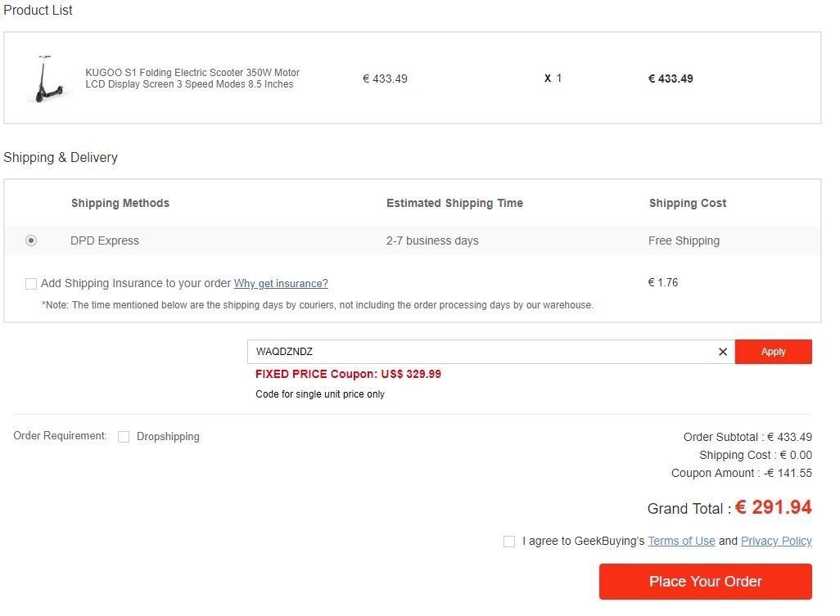Click the DPD Express method label
Image resolution: width=840 pixels, height=616 pixels.
point(105,241)
